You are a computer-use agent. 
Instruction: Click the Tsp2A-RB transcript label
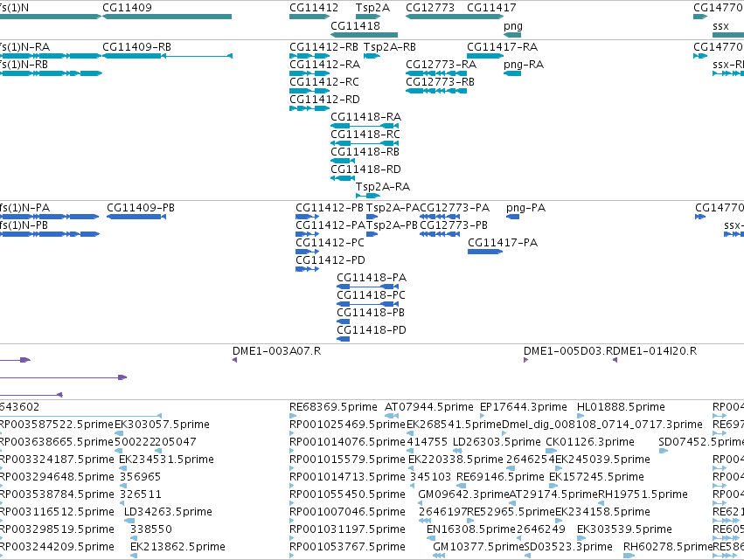tap(390, 47)
